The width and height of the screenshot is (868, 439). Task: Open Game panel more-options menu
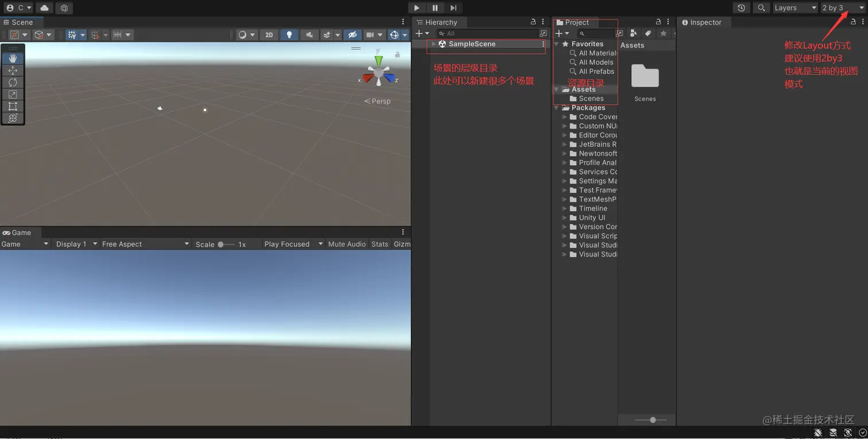403,232
